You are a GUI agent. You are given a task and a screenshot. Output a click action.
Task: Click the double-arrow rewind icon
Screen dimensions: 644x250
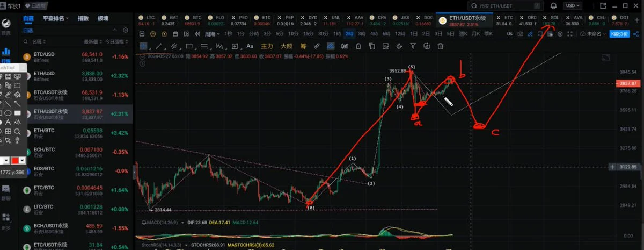coord(197,34)
